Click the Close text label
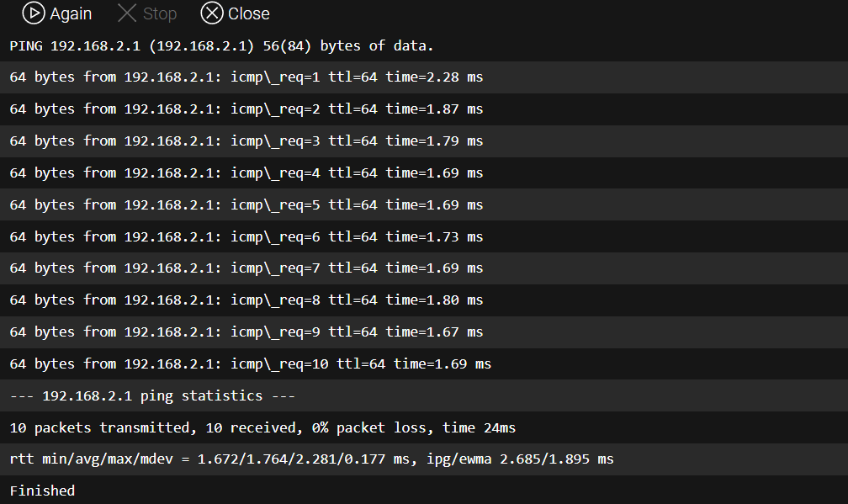 [x=249, y=13]
